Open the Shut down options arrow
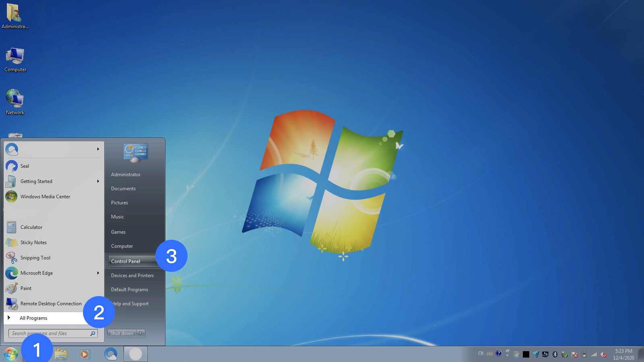The image size is (644, 362). point(140,333)
